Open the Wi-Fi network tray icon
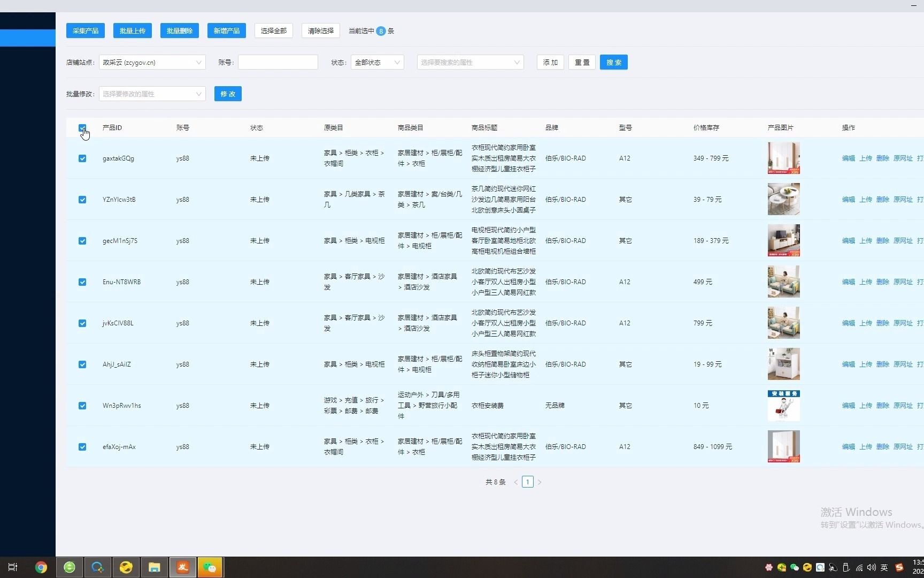The height and width of the screenshot is (578, 924). pos(859,567)
